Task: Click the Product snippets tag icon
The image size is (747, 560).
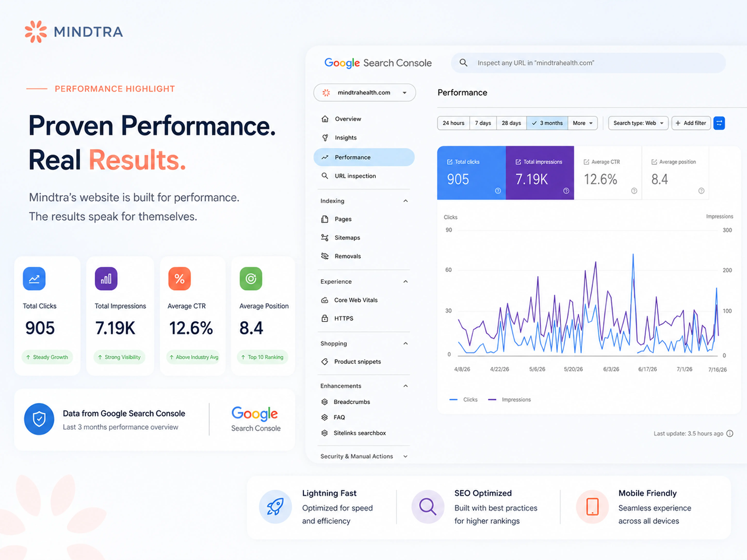Action: coord(324,361)
